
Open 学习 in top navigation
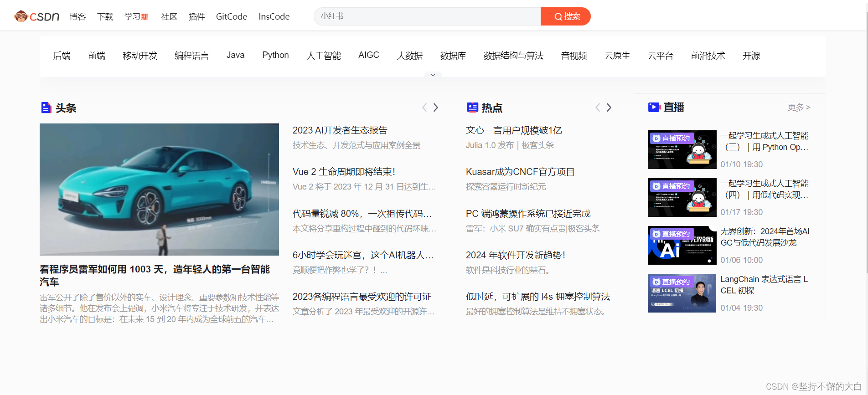point(136,16)
